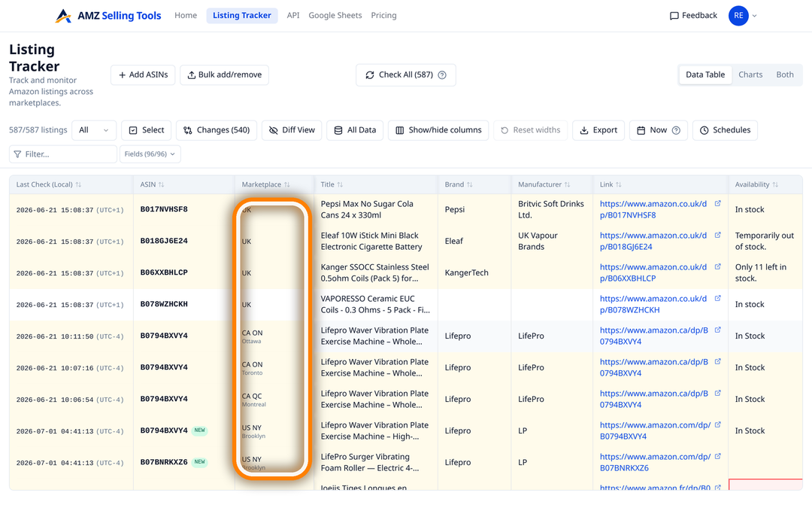
Task: Open amazon.com link for B07BNRKXZ6
Action: [655, 462]
